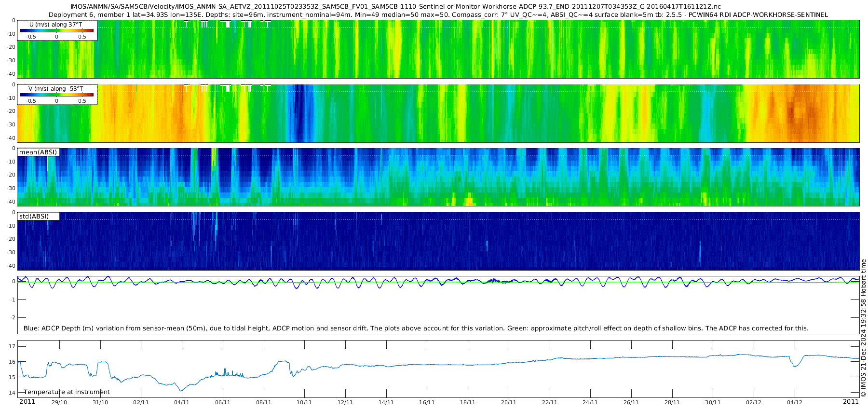
Task: Click the ADCP Depth variation caption text
Action: coord(416,328)
